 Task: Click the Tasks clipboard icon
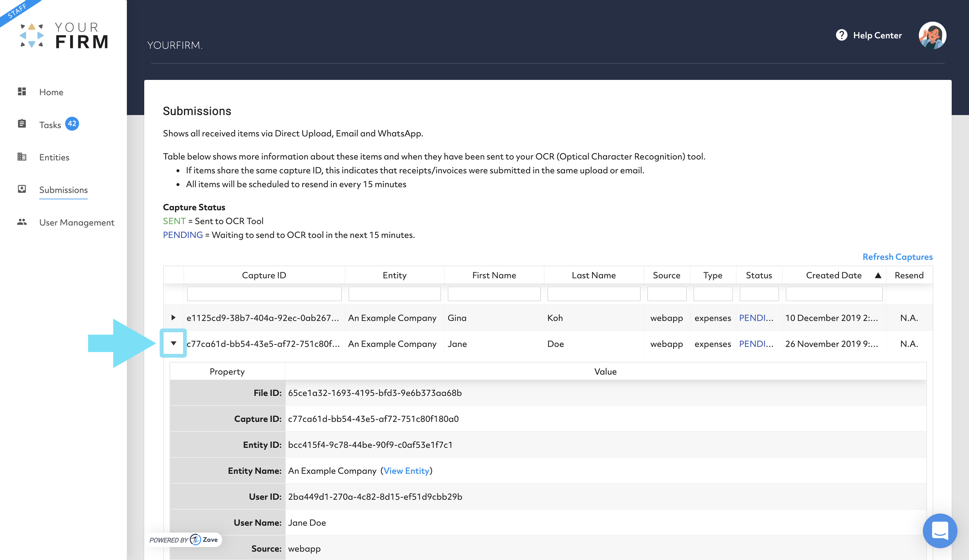click(22, 124)
